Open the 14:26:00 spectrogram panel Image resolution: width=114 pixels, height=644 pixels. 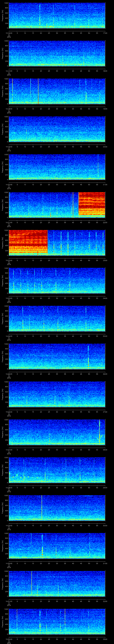point(57,394)
